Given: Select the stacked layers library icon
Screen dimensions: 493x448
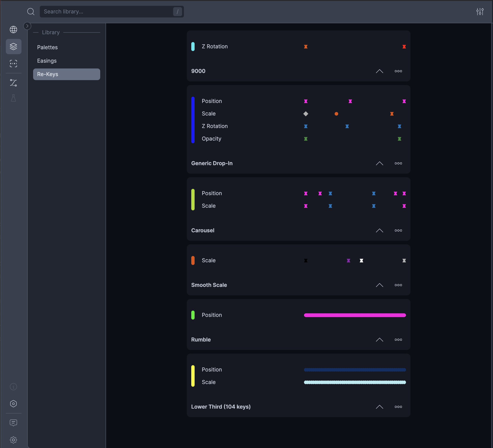Looking at the screenshot, I should [13, 47].
